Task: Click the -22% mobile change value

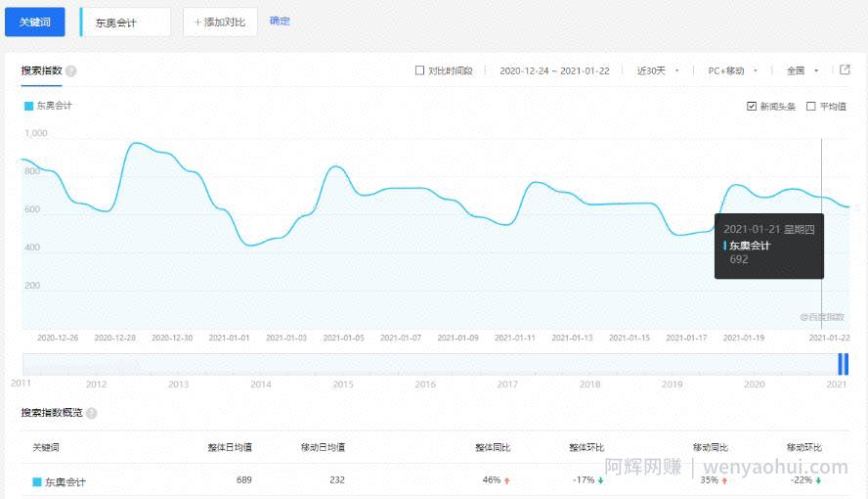Action: coord(801,479)
